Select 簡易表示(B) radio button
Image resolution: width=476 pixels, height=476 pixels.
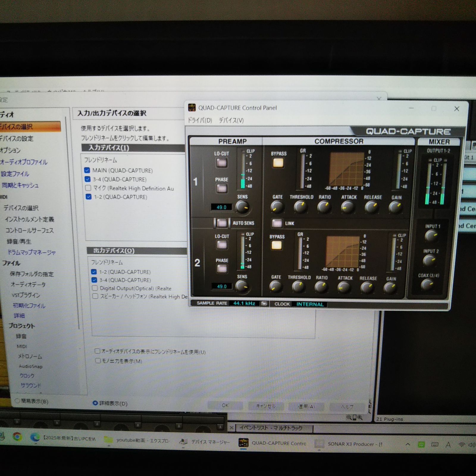[18, 401]
